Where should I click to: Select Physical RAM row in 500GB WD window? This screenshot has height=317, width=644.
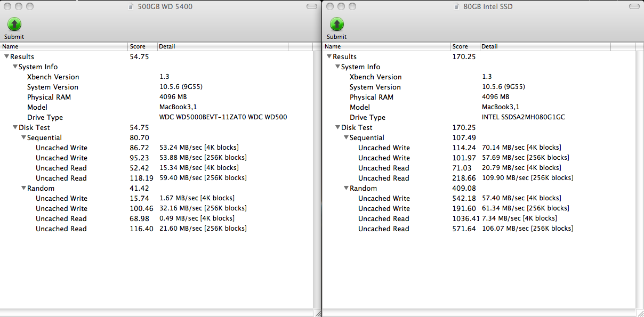pyautogui.click(x=156, y=97)
